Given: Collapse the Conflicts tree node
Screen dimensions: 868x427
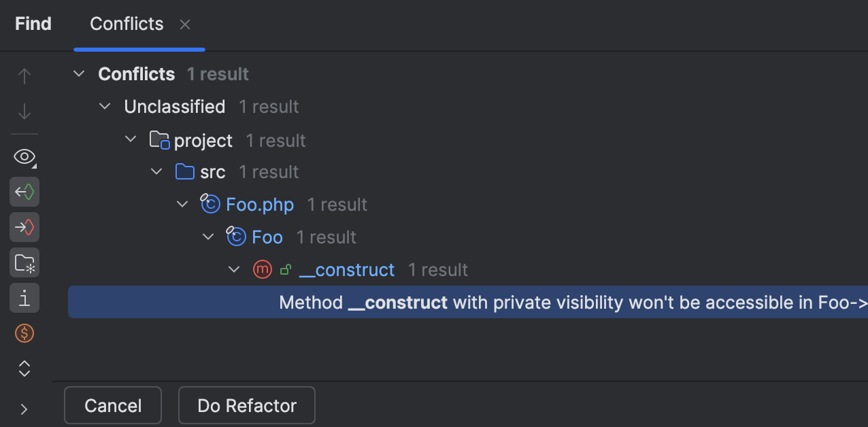Looking at the screenshot, I should click(78, 73).
